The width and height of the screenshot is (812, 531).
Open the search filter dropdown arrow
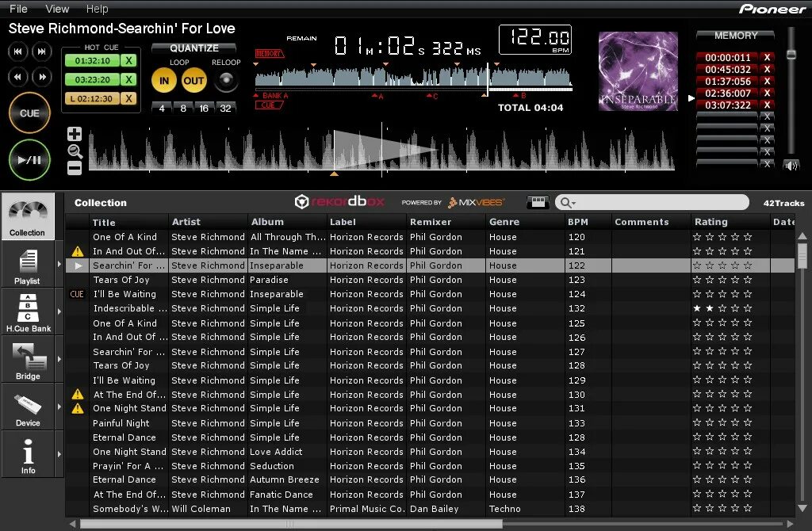point(574,204)
